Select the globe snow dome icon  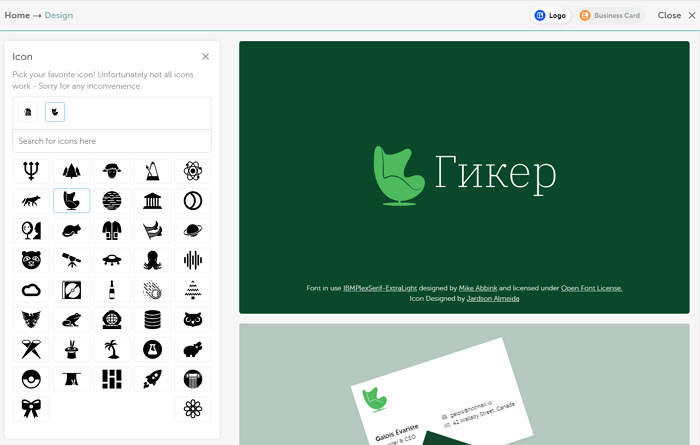(x=112, y=320)
